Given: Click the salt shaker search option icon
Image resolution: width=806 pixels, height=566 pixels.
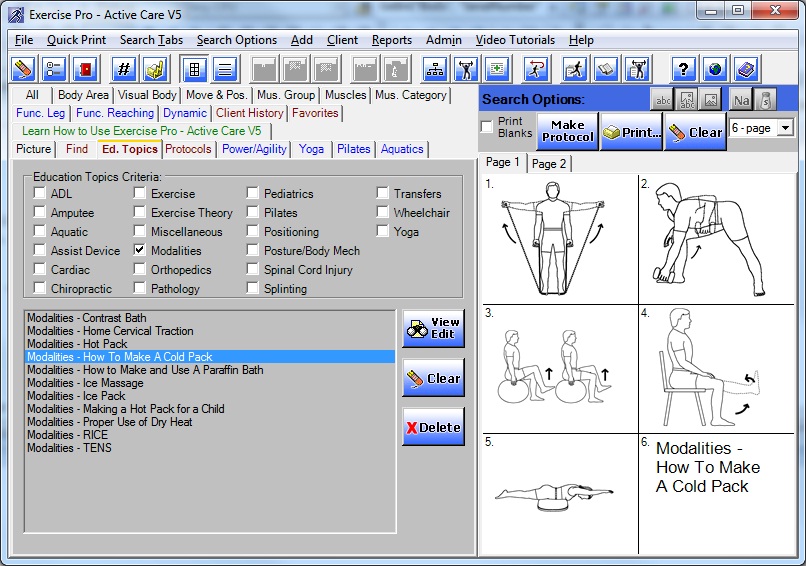Looking at the screenshot, I should click(x=765, y=100).
